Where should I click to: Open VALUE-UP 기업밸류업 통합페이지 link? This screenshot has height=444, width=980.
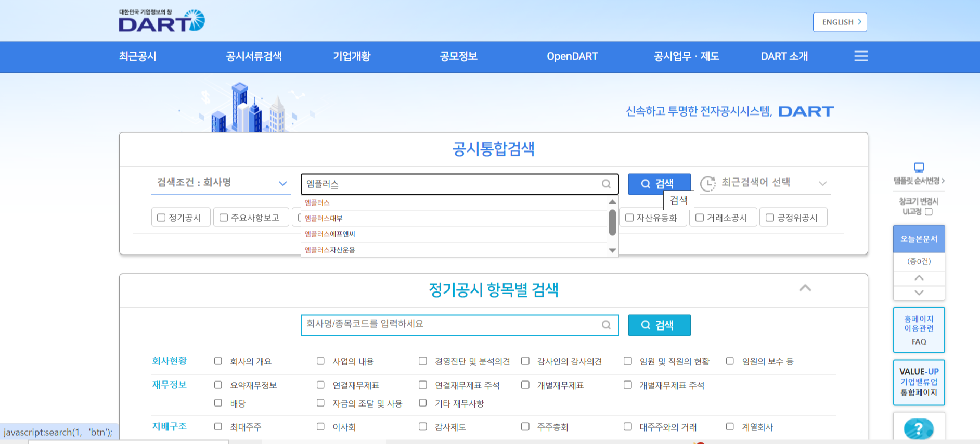[x=919, y=382]
